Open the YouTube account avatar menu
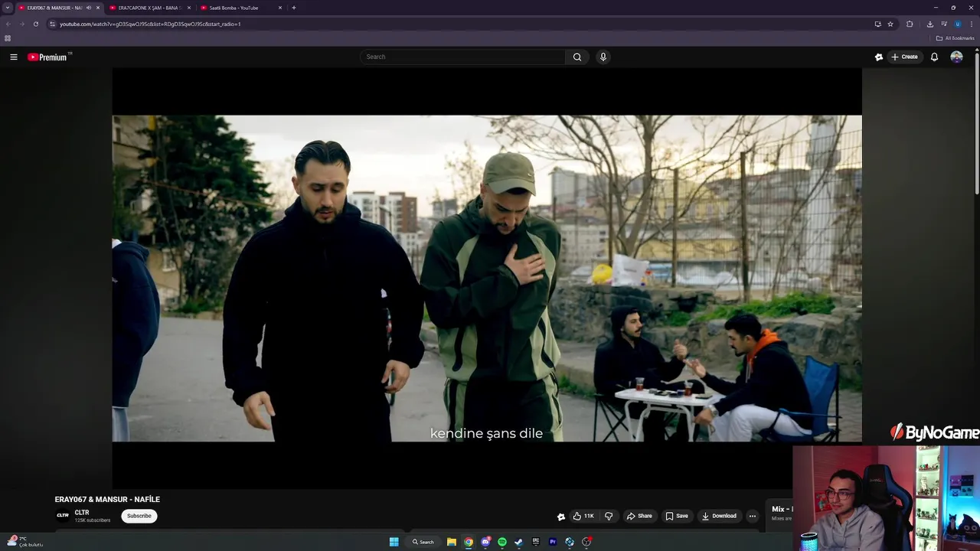Viewport: 980px width, 551px height. [x=956, y=57]
